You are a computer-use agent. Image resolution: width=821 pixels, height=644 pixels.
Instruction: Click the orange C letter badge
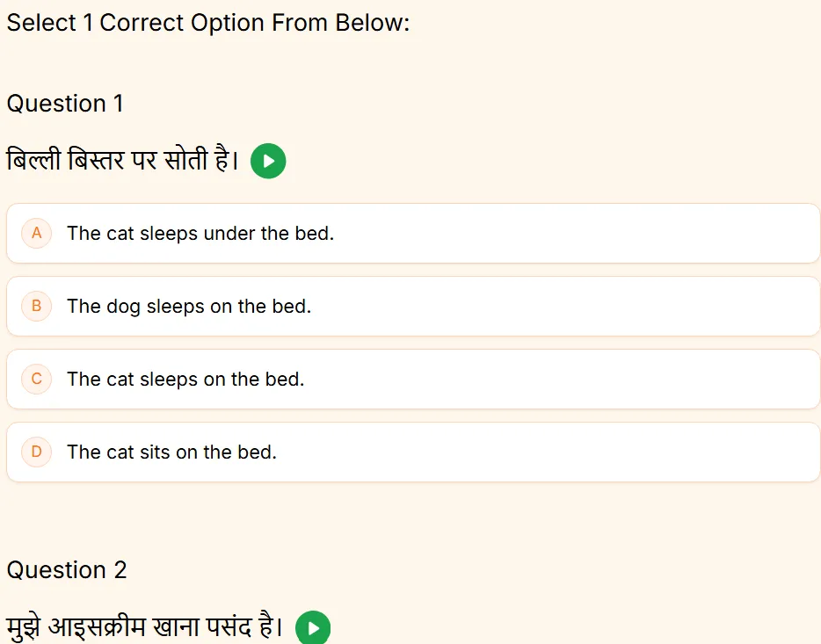37,380
